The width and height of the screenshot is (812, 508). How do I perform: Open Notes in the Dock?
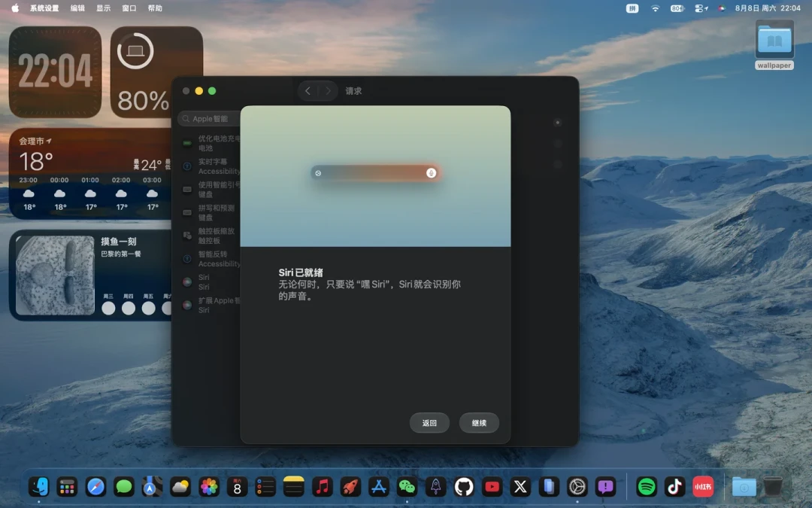[294, 487]
